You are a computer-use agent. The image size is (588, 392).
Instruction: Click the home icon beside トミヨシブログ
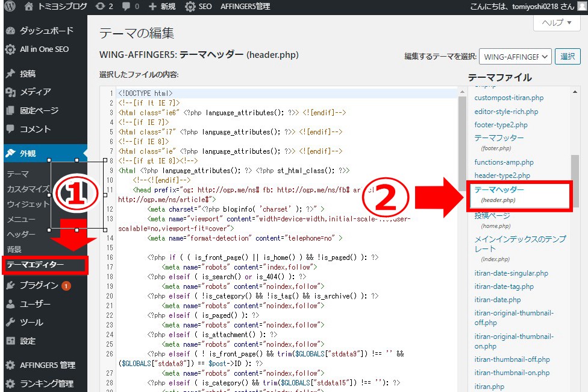(x=29, y=7)
